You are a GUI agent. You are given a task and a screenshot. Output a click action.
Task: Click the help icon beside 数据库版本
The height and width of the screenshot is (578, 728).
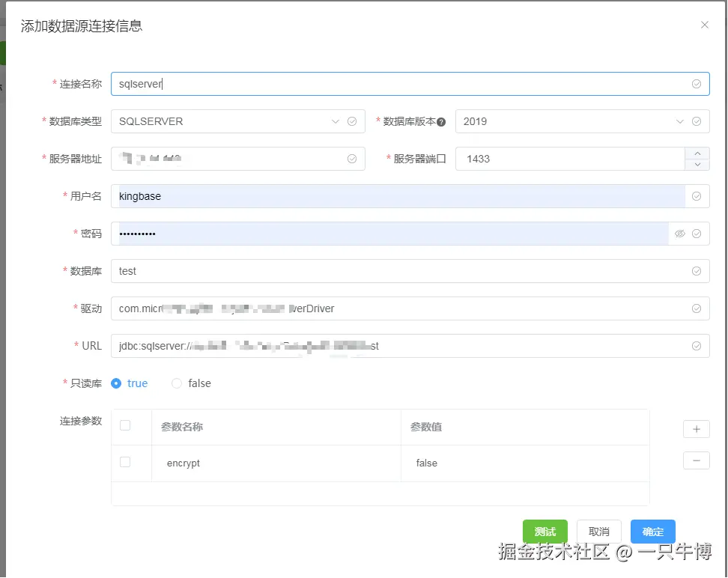tap(441, 121)
